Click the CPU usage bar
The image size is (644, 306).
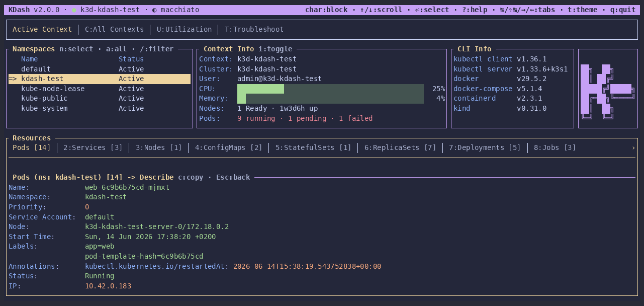pyautogui.click(x=330, y=89)
